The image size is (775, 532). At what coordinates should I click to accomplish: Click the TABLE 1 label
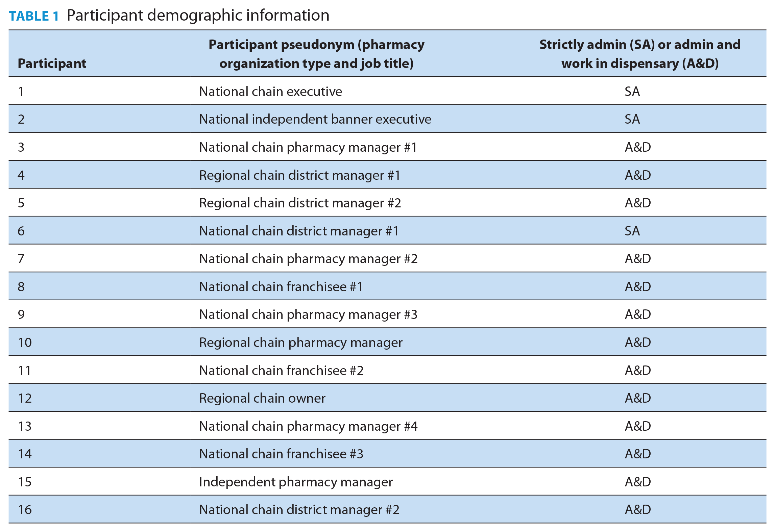34,16
